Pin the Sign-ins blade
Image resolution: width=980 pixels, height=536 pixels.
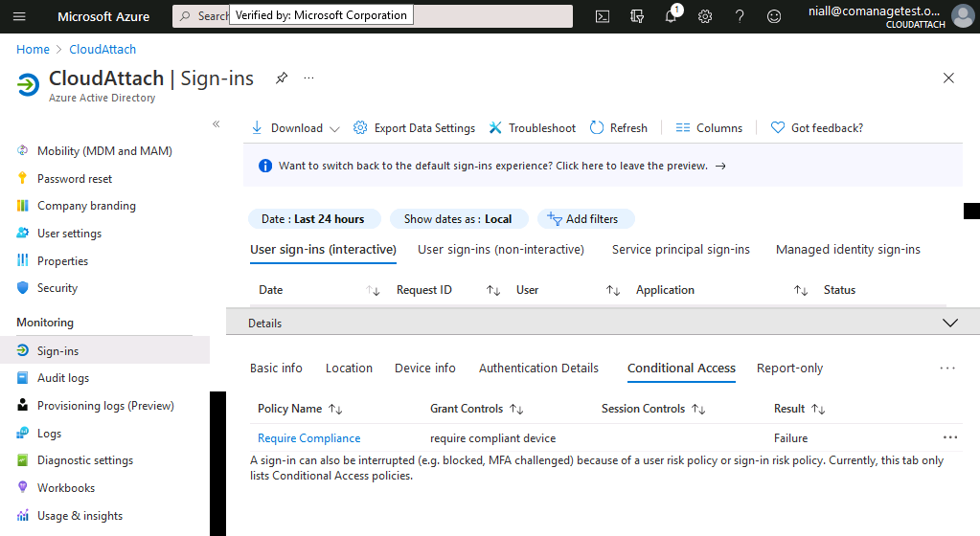point(282,78)
